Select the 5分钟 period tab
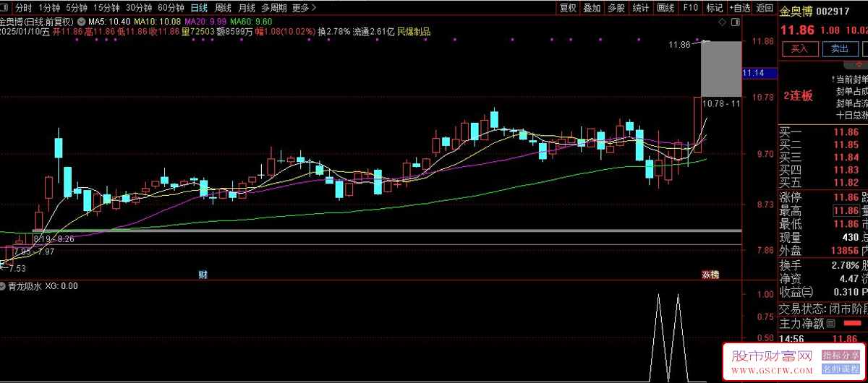 [77, 8]
